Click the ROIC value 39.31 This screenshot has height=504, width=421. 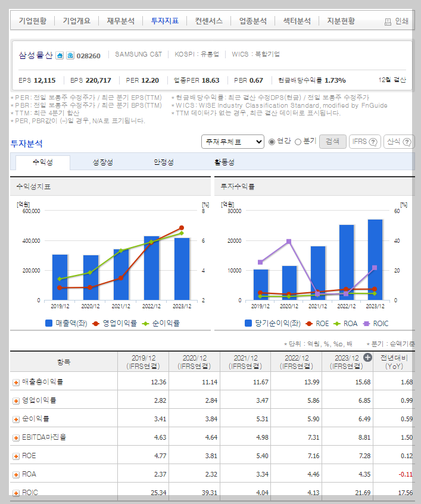[x=210, y=493]
